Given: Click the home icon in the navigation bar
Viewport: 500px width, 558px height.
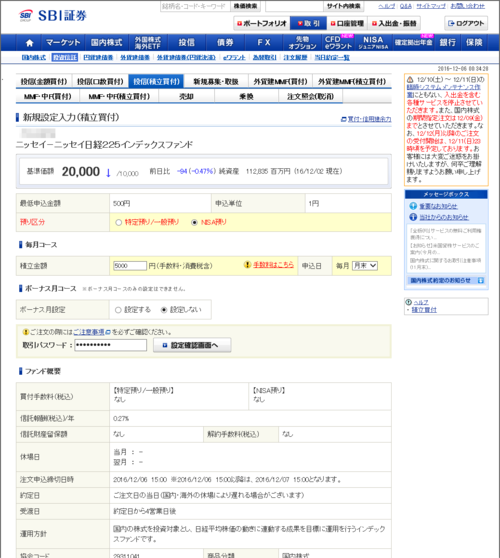Looking at the screenshot, I should click(x=30, y=43).
